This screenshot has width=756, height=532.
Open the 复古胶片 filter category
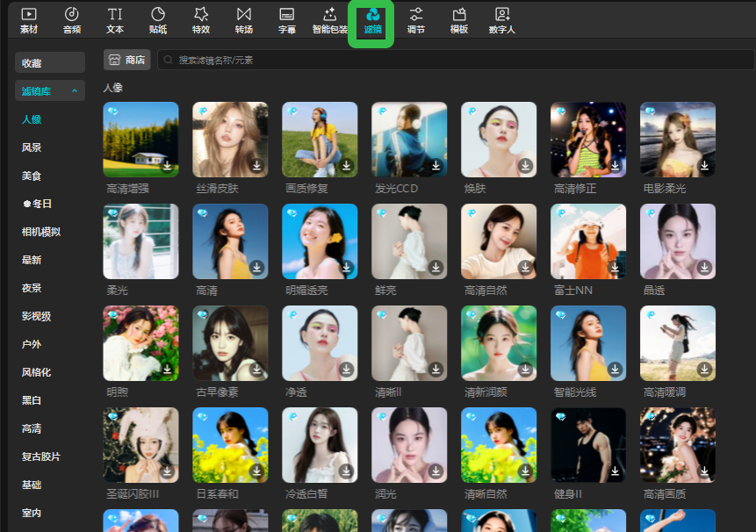tap(41, 457)
